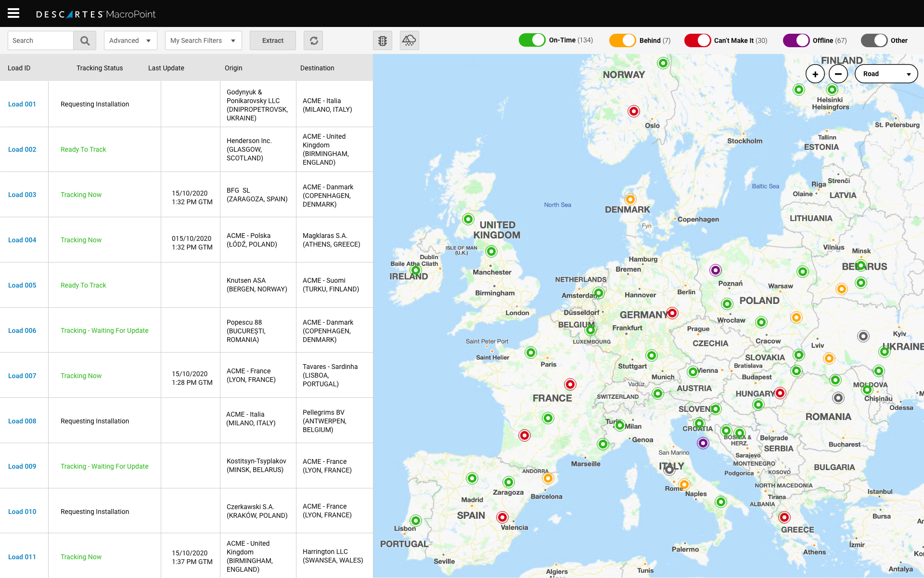This screenshot has height=578, width=924.
Task: Zoom in on the map
Action: click(815, 74)
